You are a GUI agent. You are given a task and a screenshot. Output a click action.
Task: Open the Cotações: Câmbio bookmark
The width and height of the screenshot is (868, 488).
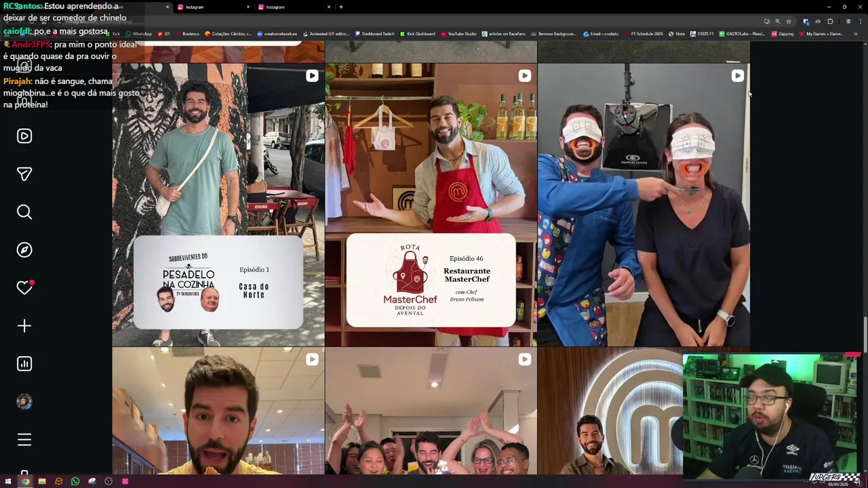click(229, 34)
